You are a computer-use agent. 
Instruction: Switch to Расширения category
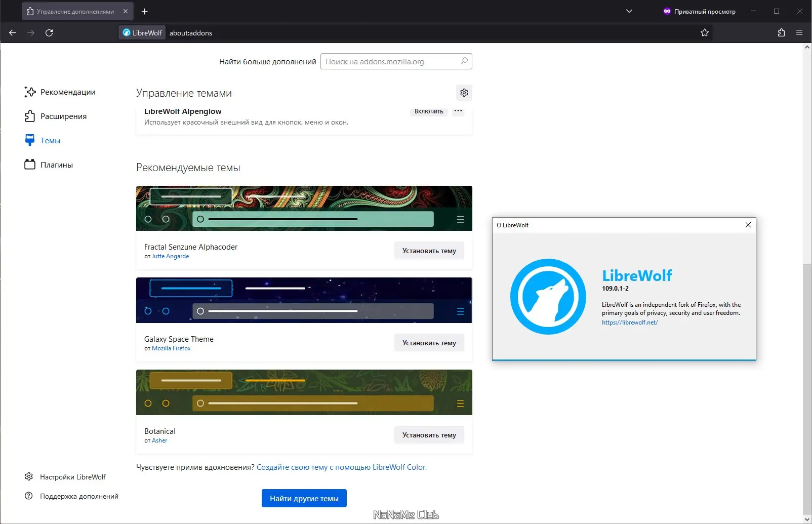[x=55, y=116]
